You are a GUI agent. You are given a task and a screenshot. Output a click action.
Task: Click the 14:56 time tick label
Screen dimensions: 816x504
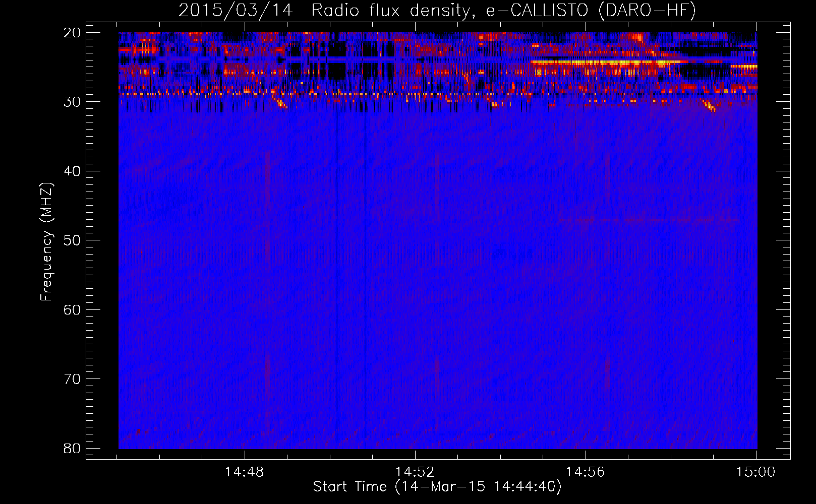point(585,472)
